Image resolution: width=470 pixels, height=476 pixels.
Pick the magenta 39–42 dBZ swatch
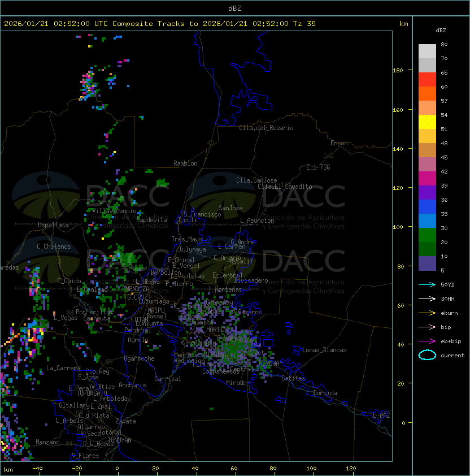(x=427, y=179)
